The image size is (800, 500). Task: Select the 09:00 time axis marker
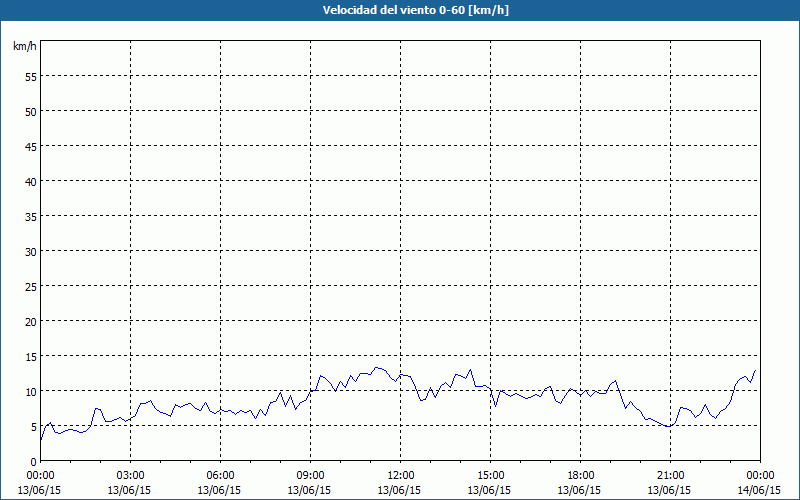click(x=310, y=476)
